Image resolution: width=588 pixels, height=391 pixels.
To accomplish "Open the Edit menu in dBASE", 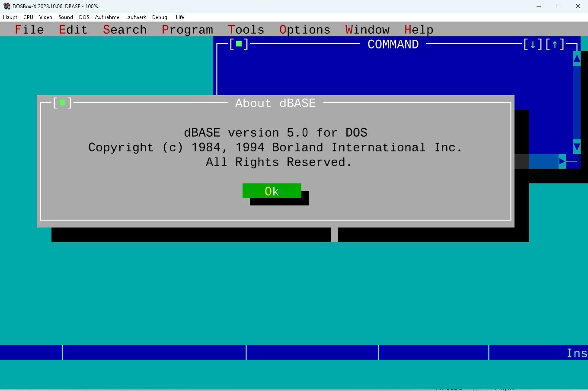I will [73, 29].
